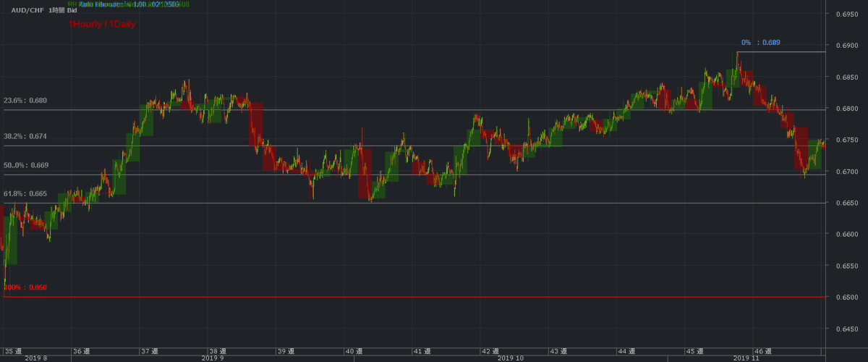Click 0.6900 on the price axis
Screen dimensions: 868x362
coord(846,46)
